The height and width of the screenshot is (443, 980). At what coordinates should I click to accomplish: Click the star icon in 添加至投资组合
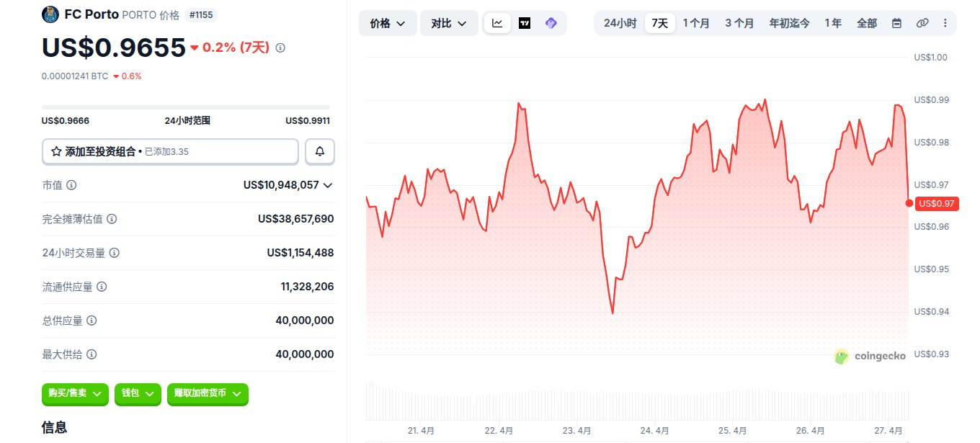click(x=56, y=151)
